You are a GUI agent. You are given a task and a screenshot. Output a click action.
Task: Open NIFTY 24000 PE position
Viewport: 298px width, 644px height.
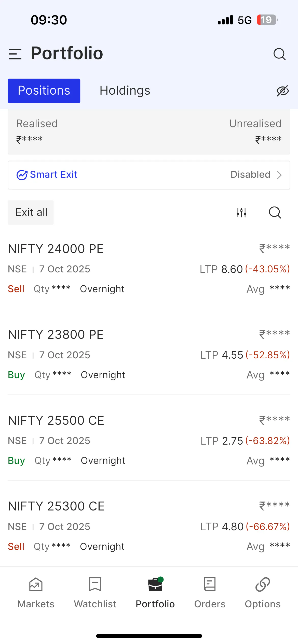[x=56, y=249]
